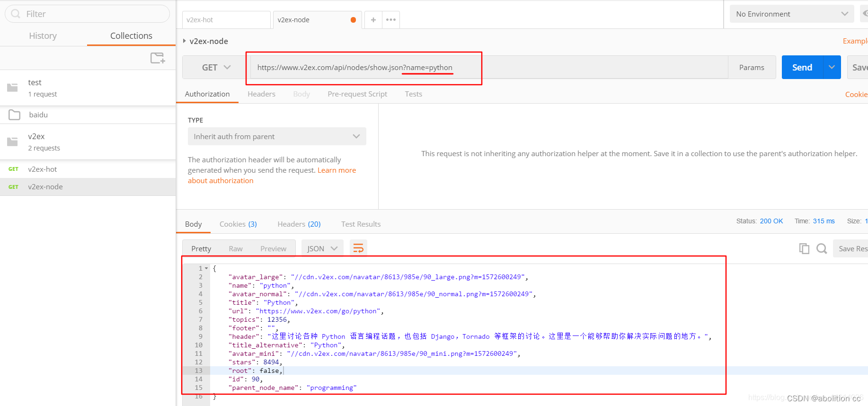Select the v2ex collection
Image resolution: width=868 pixels, height=406 pixels.
pos(88,142)
